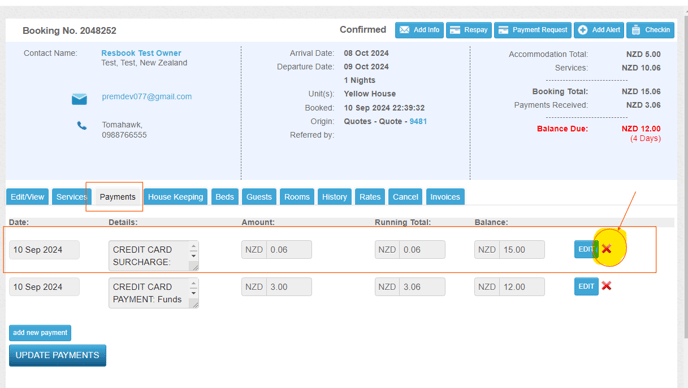Click the Respay button
The width and height of the screenshot is (688, 388).
point(469,30)
